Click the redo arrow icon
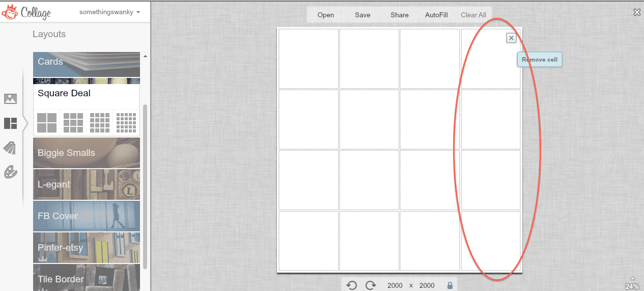The height and width of the screenshot is (291, 644). pos(370,285)
